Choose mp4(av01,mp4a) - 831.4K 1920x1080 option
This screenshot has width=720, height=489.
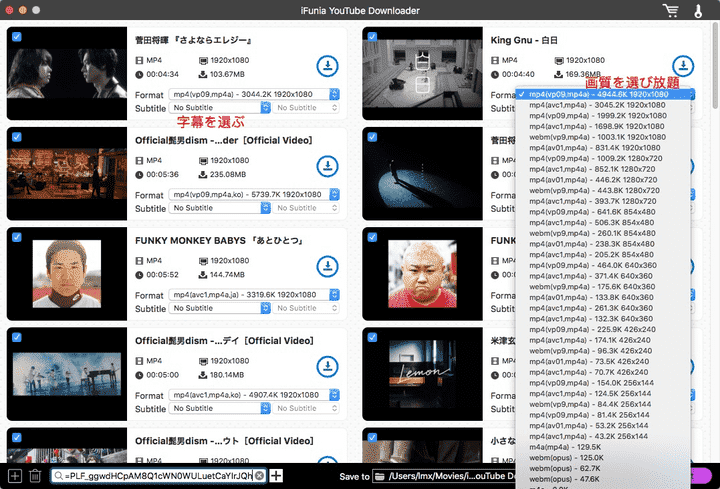pyautogui.click(x=602, y=147)
